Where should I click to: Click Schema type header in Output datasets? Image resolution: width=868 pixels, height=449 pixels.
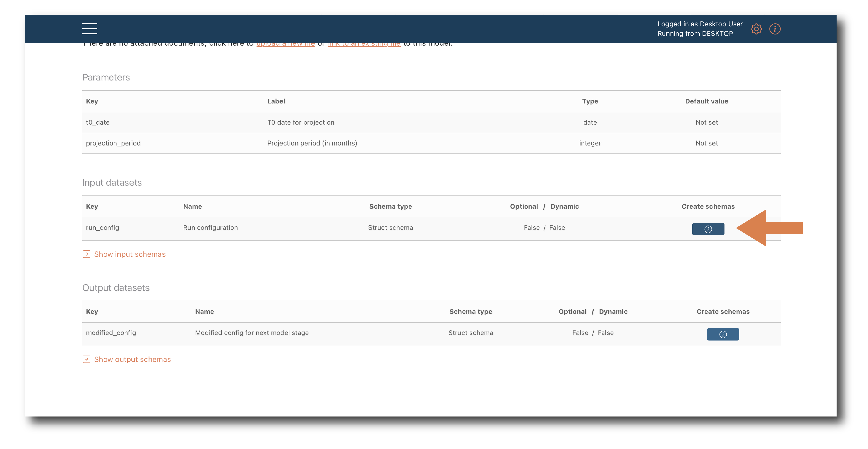point(470,311)
